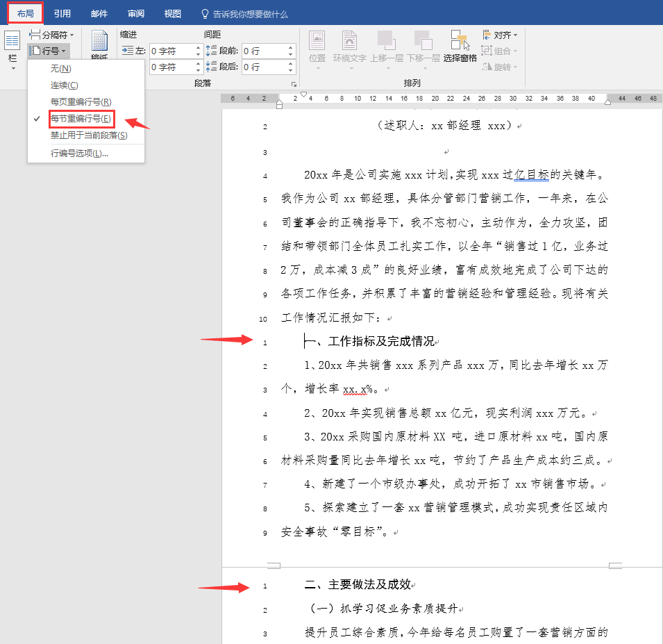Choose 连续(C) line numbering

tap(65, 85)
